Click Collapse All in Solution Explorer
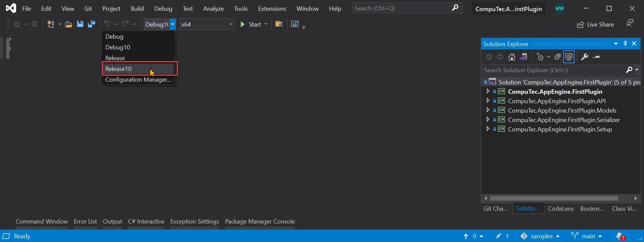644x242 pixels. [x=557, y=57]
